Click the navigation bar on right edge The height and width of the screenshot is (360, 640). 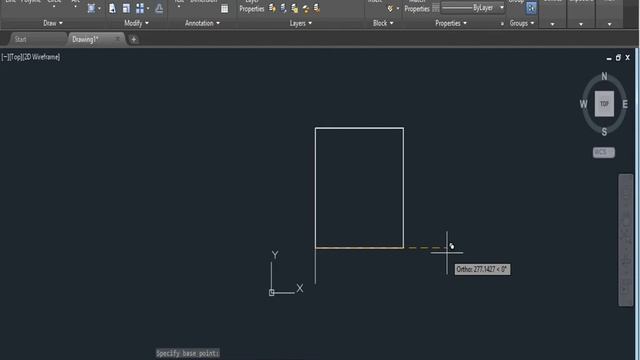[626, 240]
